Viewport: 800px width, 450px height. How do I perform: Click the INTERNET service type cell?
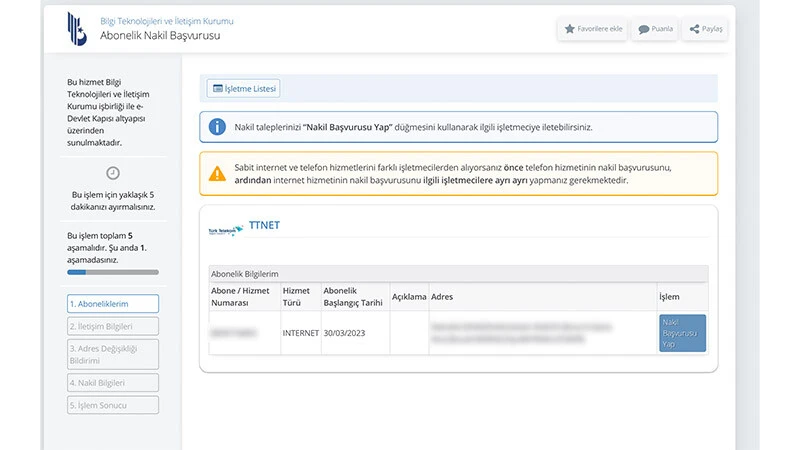(x=301, y=333)
